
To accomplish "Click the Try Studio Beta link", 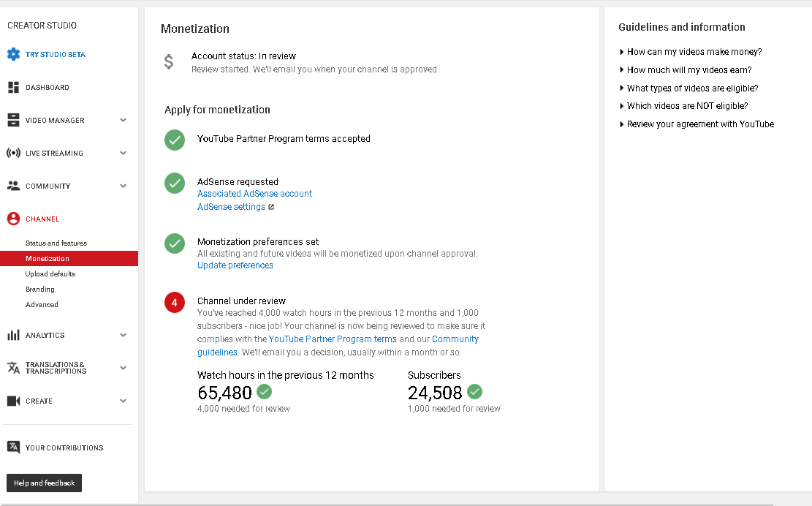I will pyautogui.click(x=56, y=54).
